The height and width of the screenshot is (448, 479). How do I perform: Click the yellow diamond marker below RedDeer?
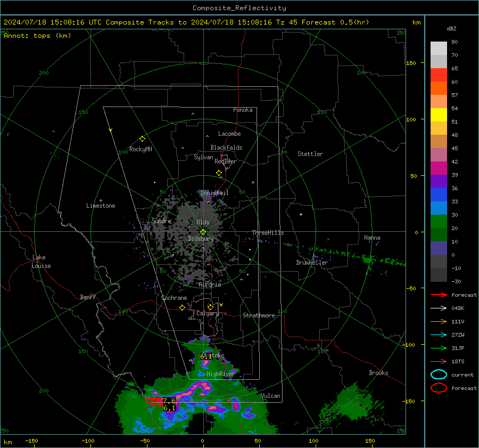coord(219,173)
